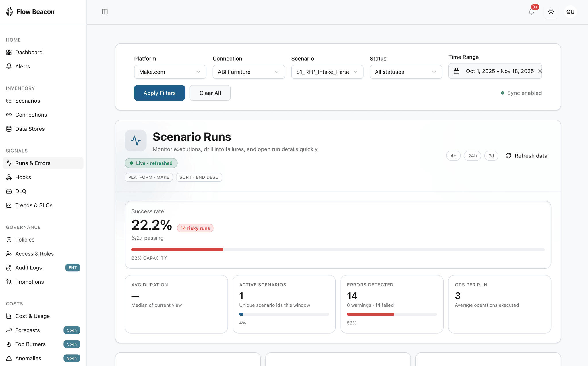Open the Platform dropdown showing Make.com

(170, 72)
